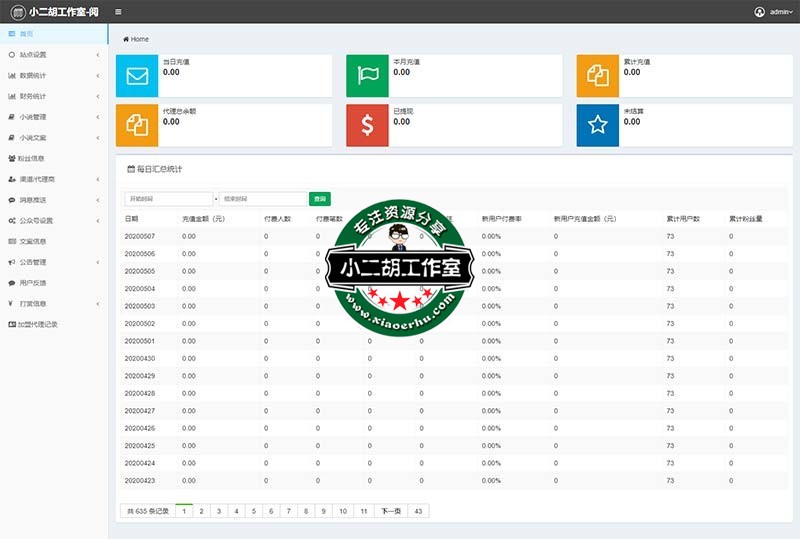
Task: Click the orange copy icon for 累计充值
Action: 597,75
